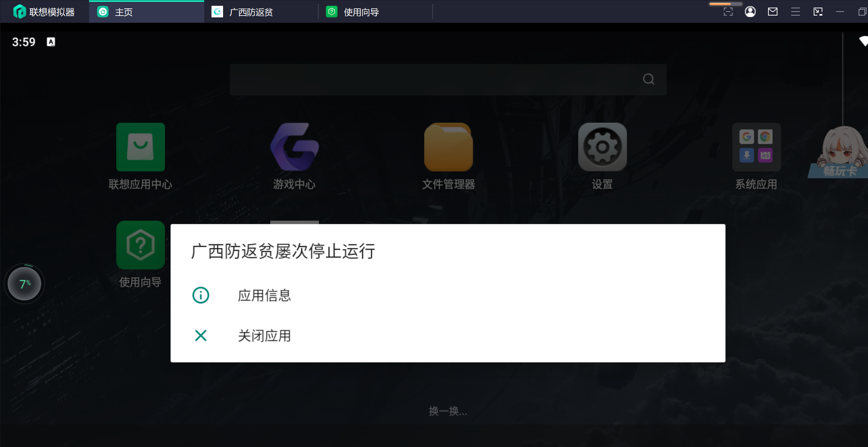Switch to the 主页 tab
Viewport: 868px width, 447px height.
click(x=147, y=12)
